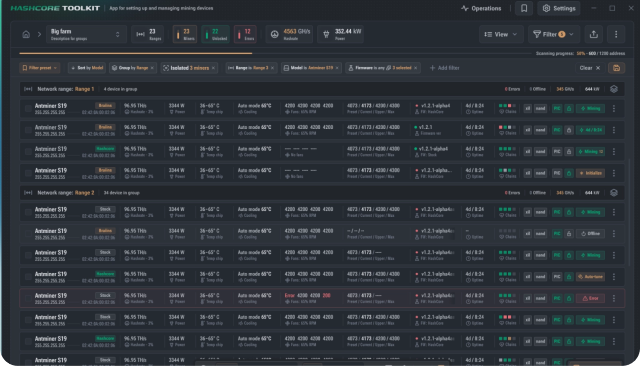Viewport: 640px width, 366px height.
Task: Click lock icon in the Error row
Action: (x=569, y=298)
